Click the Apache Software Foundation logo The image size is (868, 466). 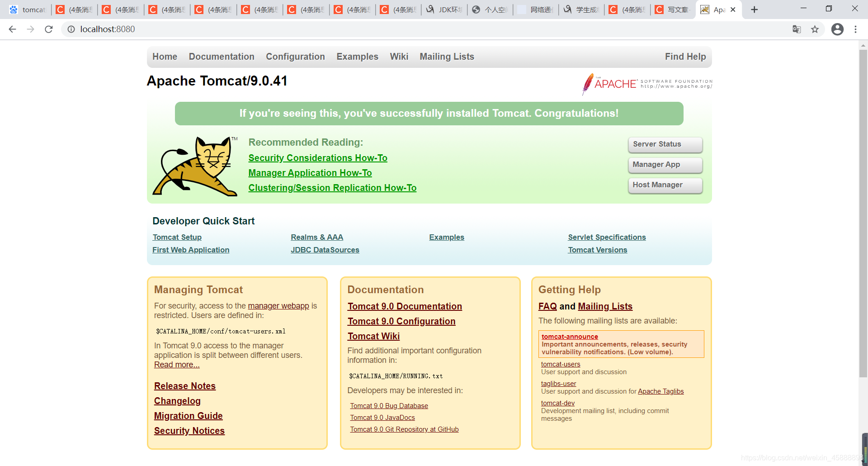[647, 84]
